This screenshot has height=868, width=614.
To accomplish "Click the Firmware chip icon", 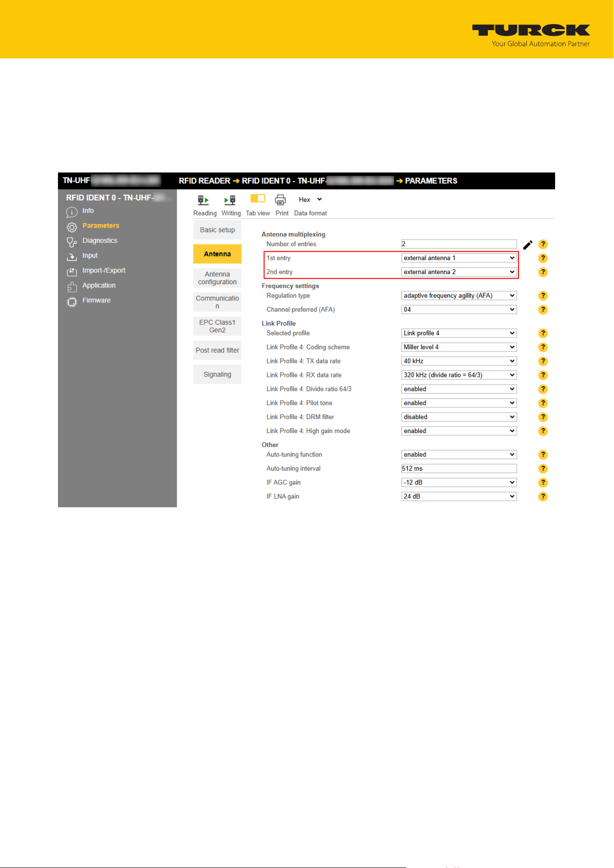I will click(x=71, y=302).
